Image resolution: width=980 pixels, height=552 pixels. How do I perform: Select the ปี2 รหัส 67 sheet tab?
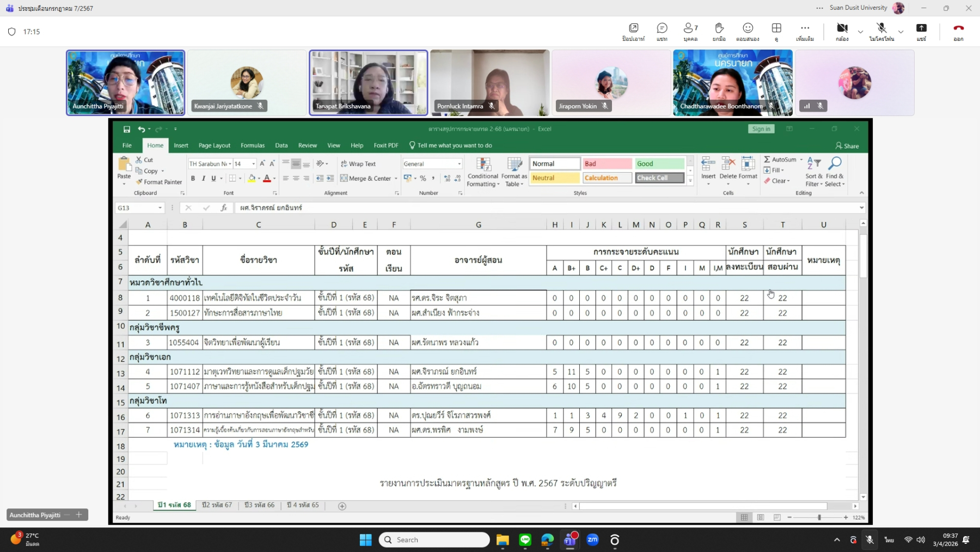[217, 505]
